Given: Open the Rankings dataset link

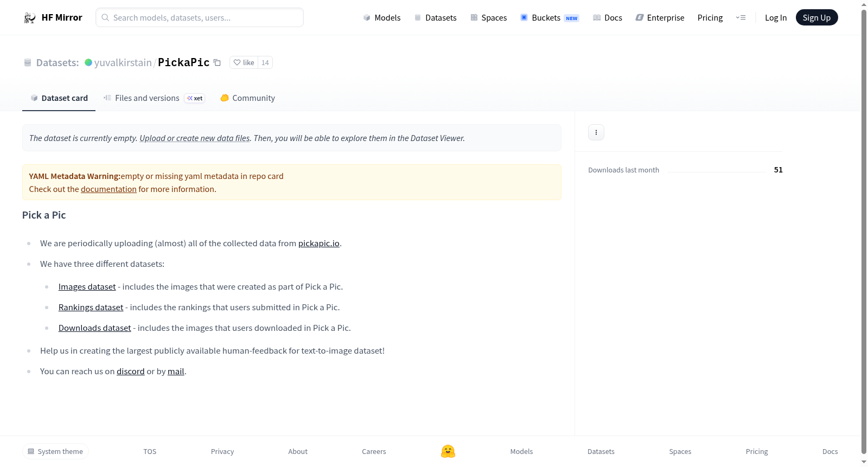Looking at the screenshot, I should [91, 308].
